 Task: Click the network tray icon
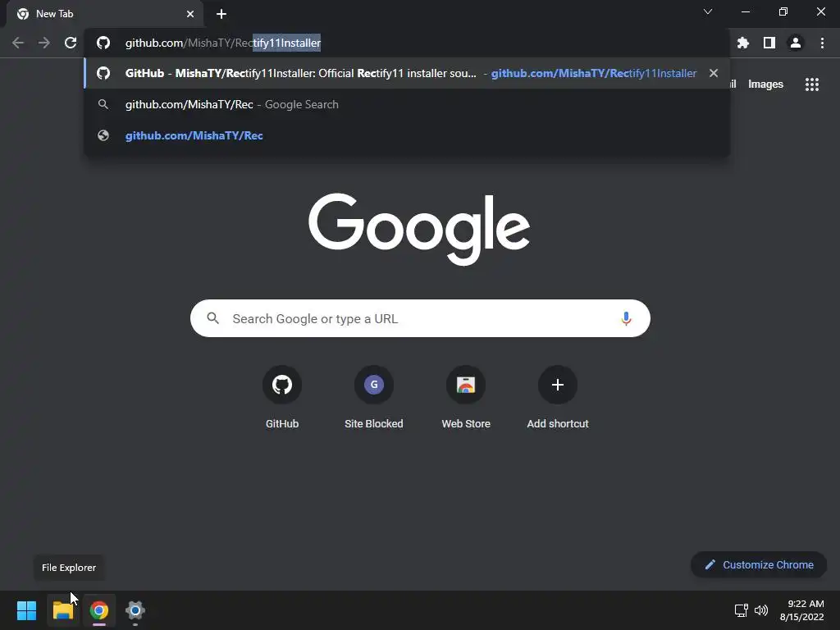(742, 610)
